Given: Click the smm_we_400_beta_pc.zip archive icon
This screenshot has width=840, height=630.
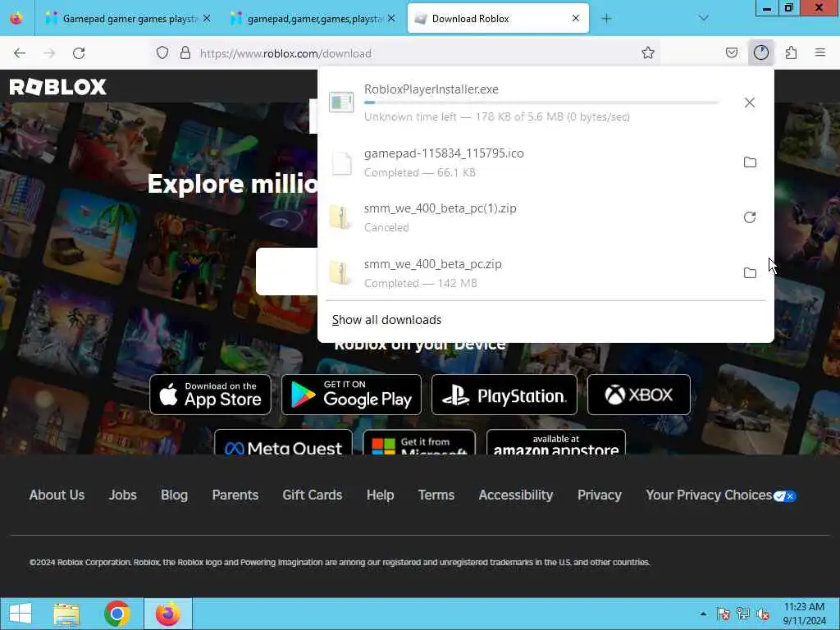Looking at the screenshot, I should tap(340, 272).
